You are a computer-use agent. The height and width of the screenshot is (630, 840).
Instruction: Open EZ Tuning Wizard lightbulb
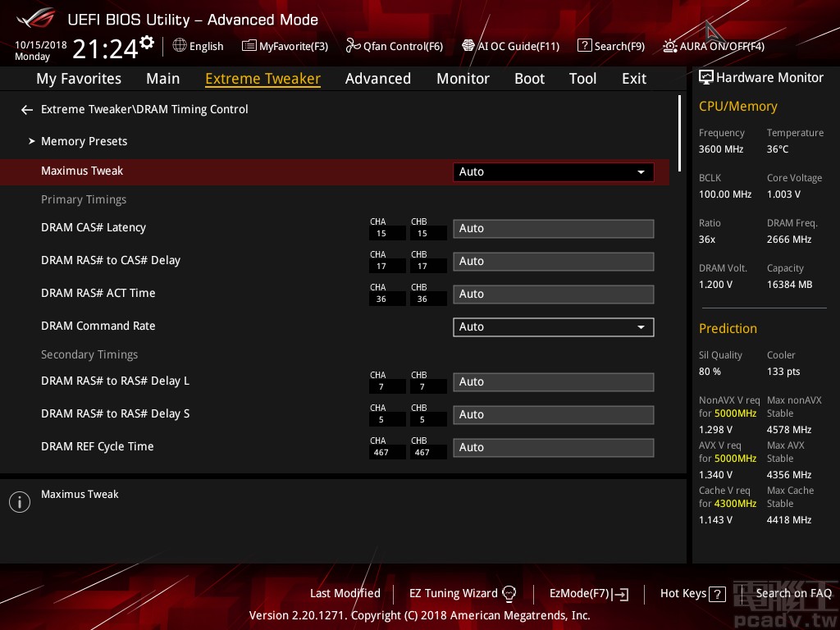509,593
